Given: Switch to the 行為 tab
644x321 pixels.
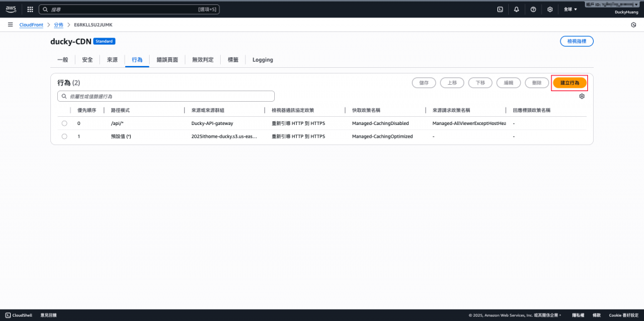Looking at the screenshot, I should click(x=137, y=60).
